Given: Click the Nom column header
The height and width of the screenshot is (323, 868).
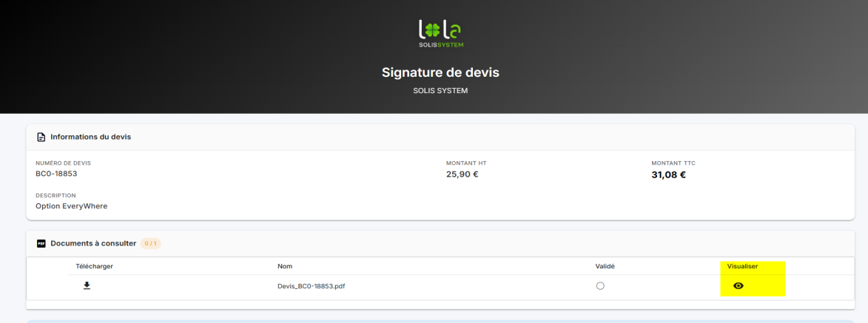Looking at the screenshot, I should tap(285, 266).
